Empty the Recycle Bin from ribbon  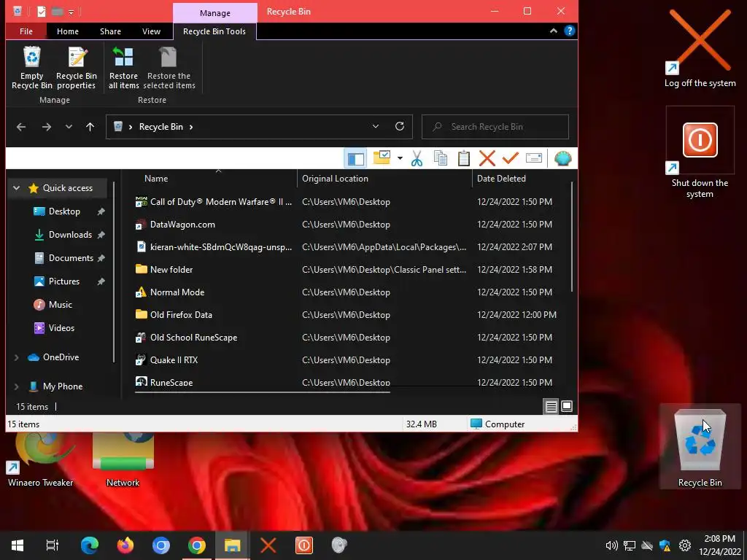[x=32, y=68]
